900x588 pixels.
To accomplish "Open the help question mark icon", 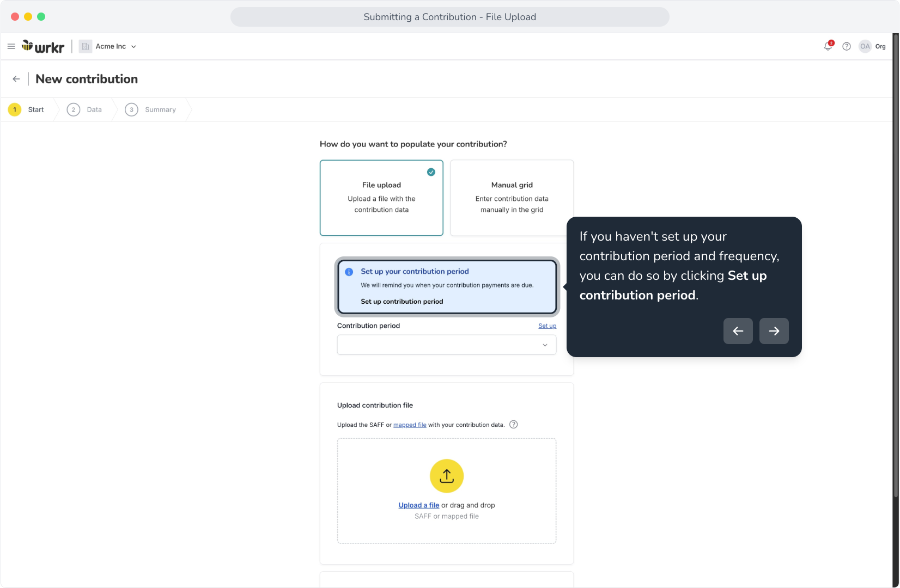I will pos(847,46).
